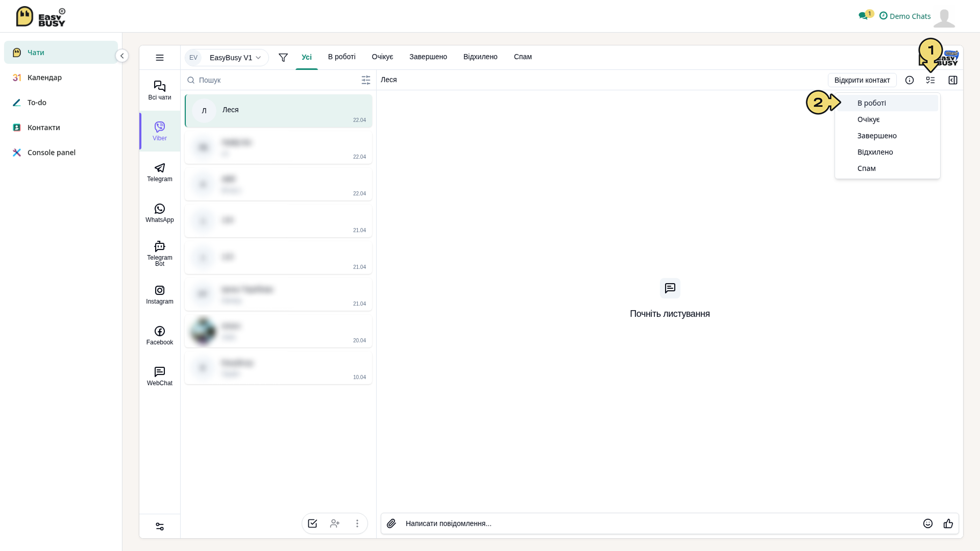The width and height of the screenshot is (980, 551).
Task: Open search settings sliders icon
Action: point(366,80)
